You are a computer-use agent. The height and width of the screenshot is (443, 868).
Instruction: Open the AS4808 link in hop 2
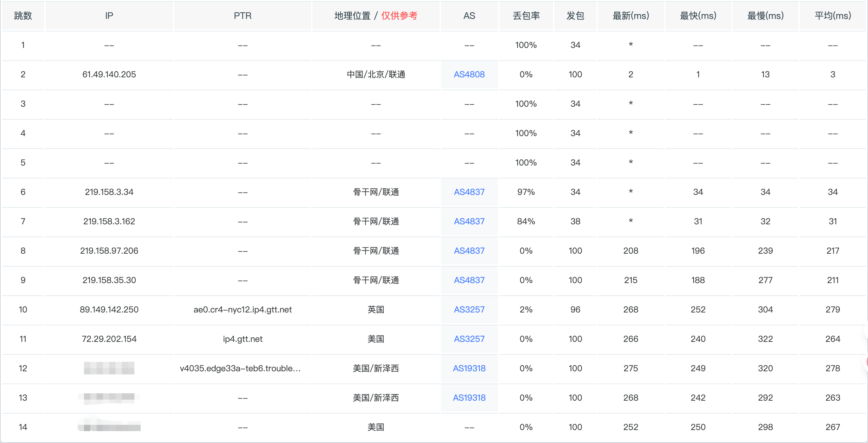[469, 75]
